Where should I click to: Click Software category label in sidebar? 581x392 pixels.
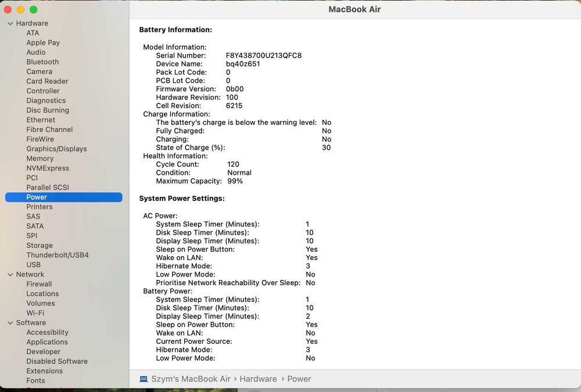pyautogui.click(x=31, y=323)
